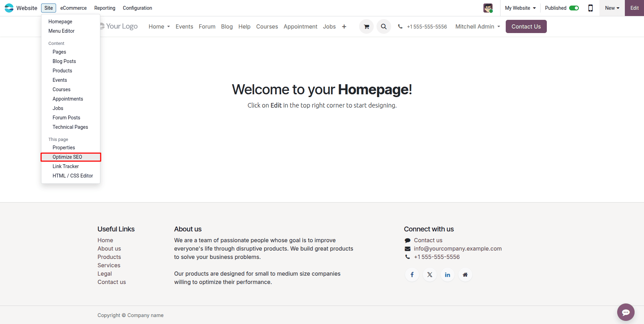Open Technical Pages entry
The image size is (644, 324).
click(x=71, y=127)
